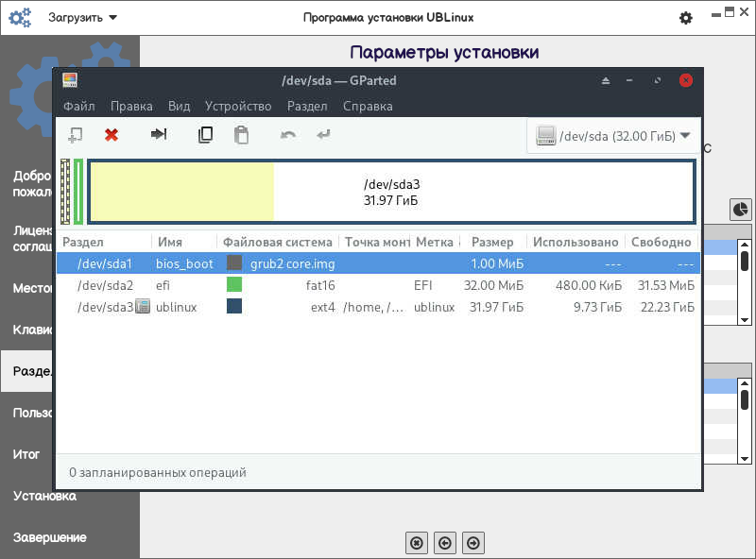Click the Использовано column header
This screenshot has width=756, height=559.
pos(576,242)
